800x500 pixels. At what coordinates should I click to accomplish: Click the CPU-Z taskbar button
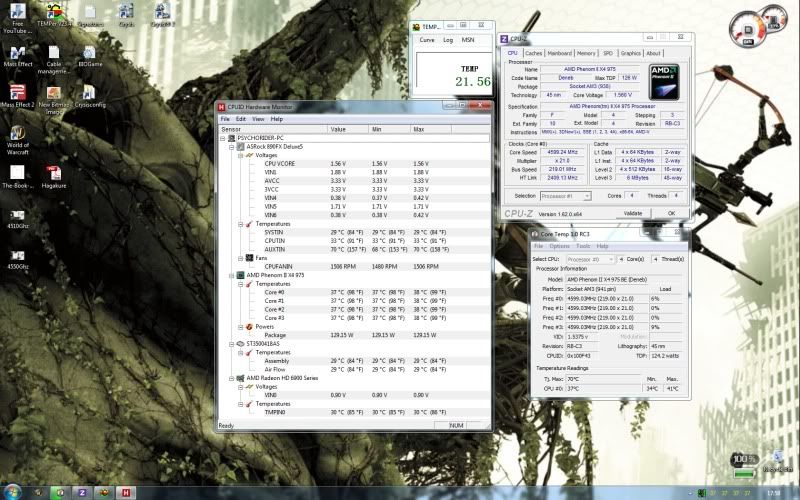coord(82,492)
